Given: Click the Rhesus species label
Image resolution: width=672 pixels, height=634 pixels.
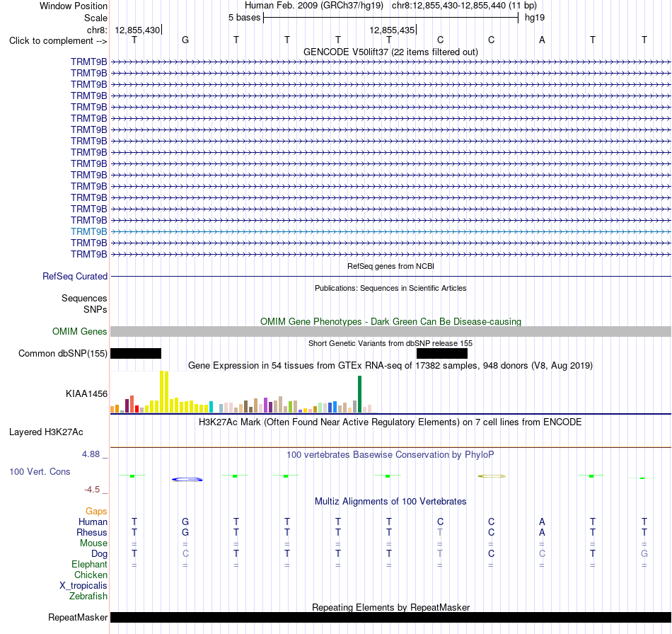Looking at the screenshot, I should click(92, 532).
